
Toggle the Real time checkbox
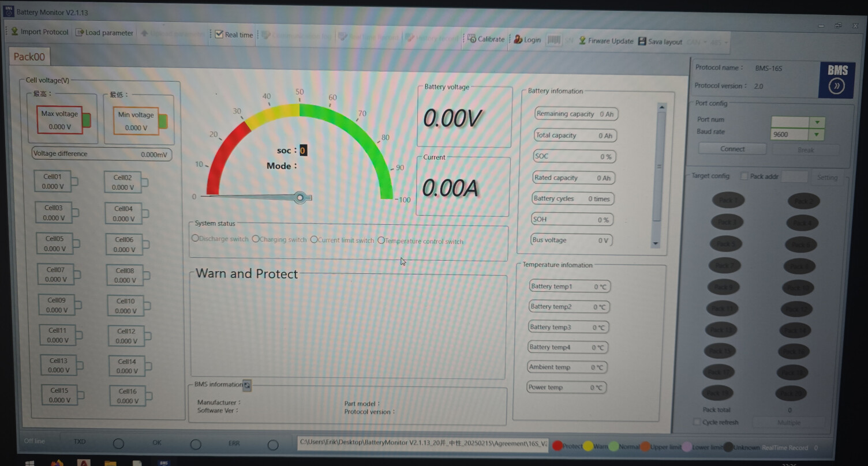(219, 35)
